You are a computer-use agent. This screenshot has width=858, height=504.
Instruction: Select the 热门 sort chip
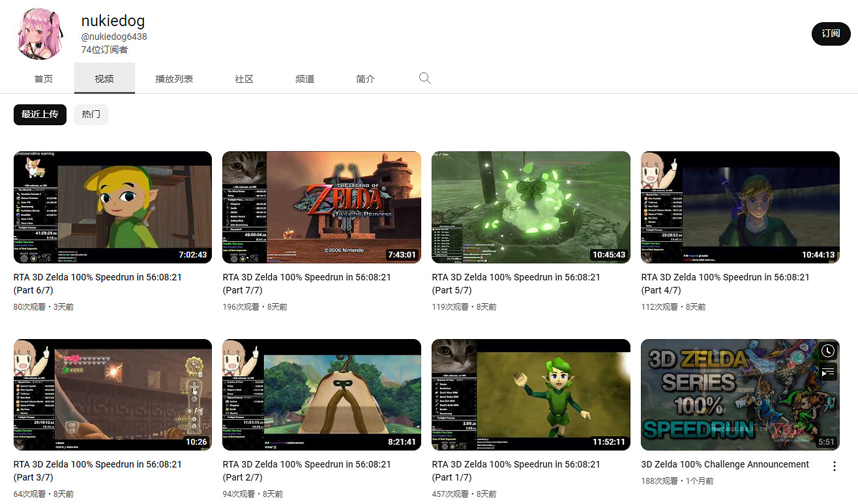tap(91, 114)
